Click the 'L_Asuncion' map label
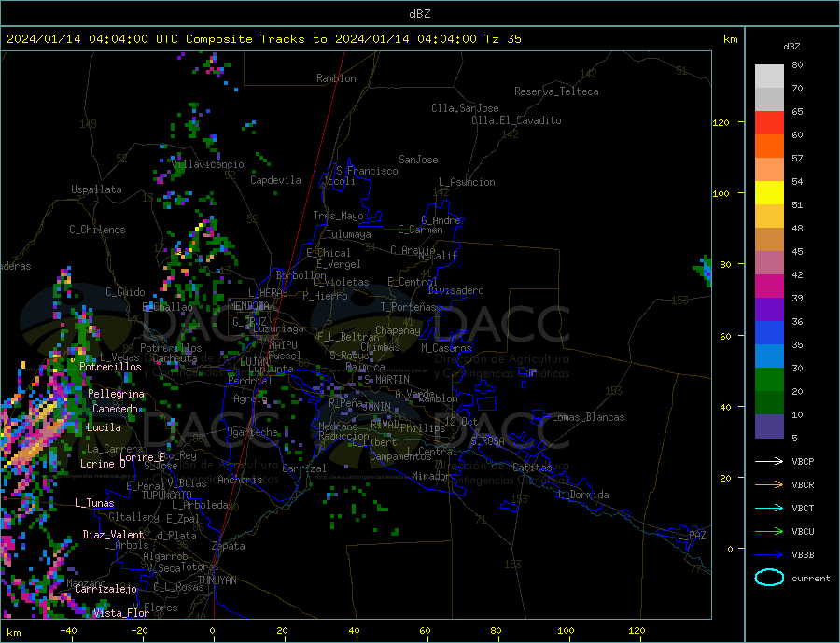The width and height of the screenshot is (840, 643). click(468, 182)
